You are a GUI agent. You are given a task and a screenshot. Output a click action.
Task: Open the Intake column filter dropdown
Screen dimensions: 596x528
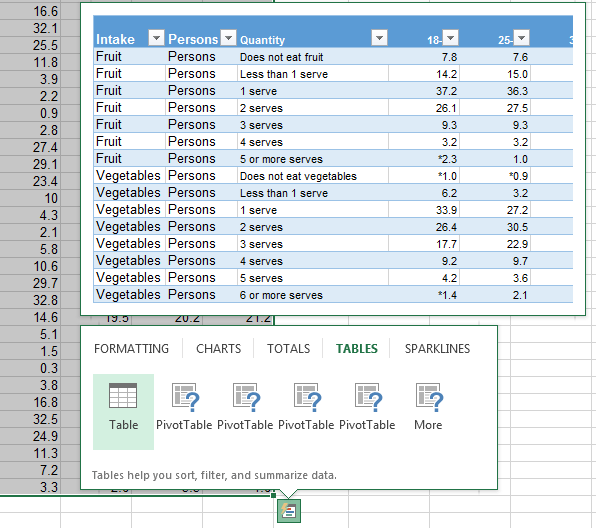(x=156, y=38)
